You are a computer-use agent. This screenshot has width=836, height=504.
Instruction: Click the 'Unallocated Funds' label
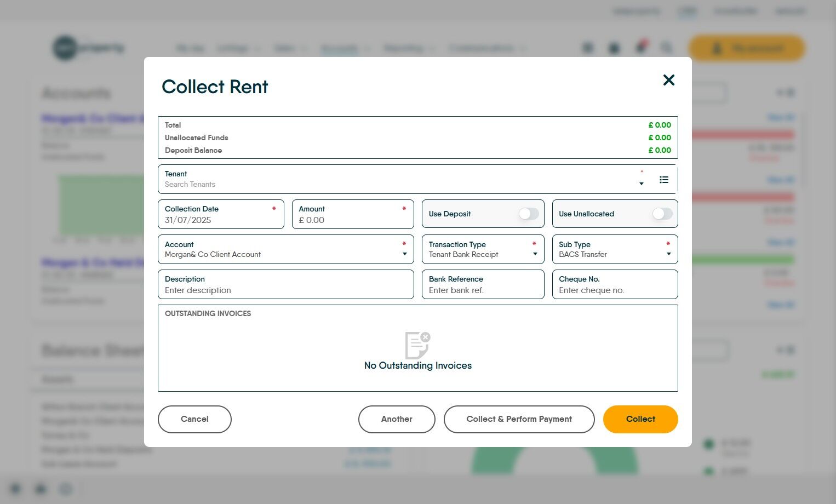click(x=196, y=138)
